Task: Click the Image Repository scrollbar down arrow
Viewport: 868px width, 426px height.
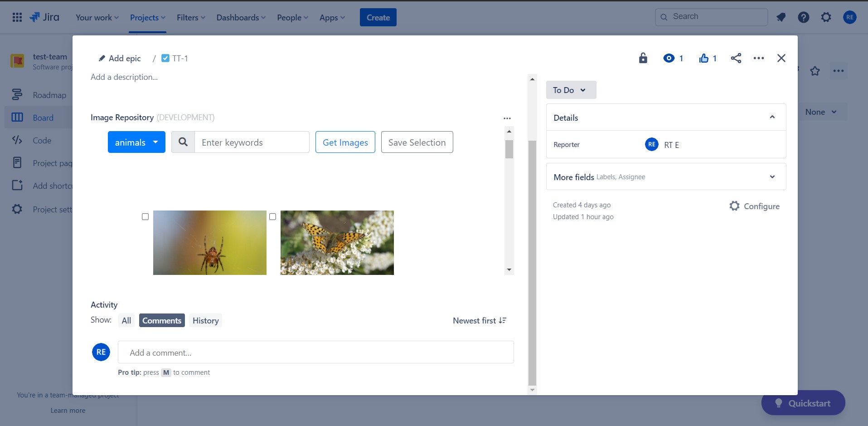Action: pos(509,270)
